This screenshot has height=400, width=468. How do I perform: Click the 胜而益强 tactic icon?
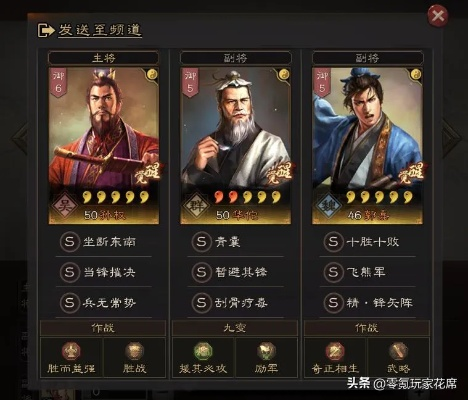click(x=71, y=351)
